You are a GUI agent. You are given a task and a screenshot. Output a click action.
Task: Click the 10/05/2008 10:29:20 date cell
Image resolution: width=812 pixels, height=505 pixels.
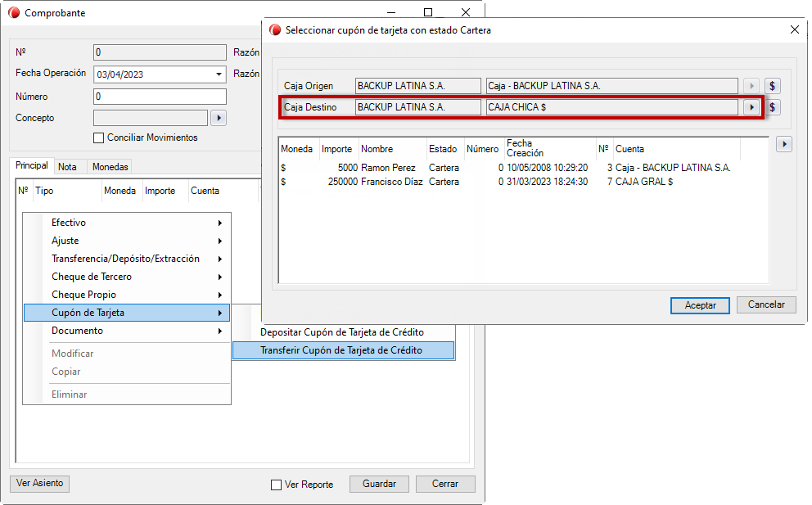coord(548,168)
